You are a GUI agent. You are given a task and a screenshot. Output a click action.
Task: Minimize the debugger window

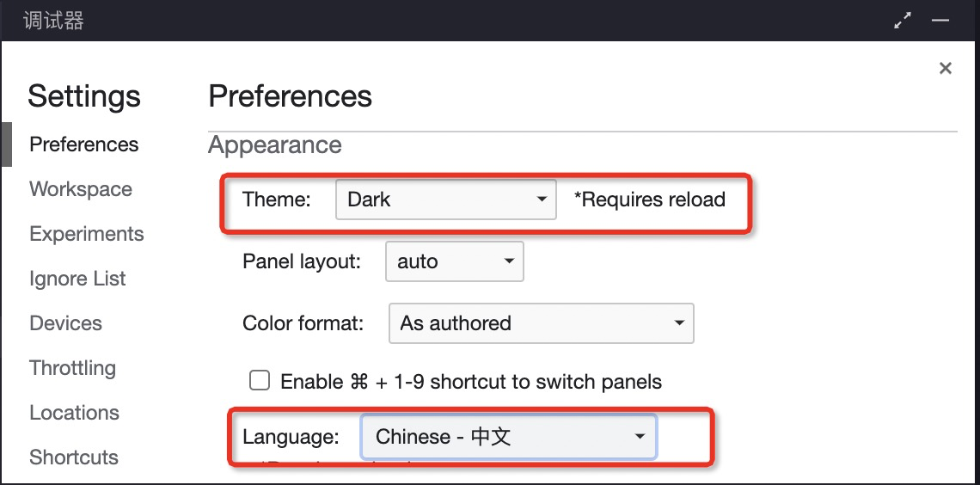pos(940,21)
